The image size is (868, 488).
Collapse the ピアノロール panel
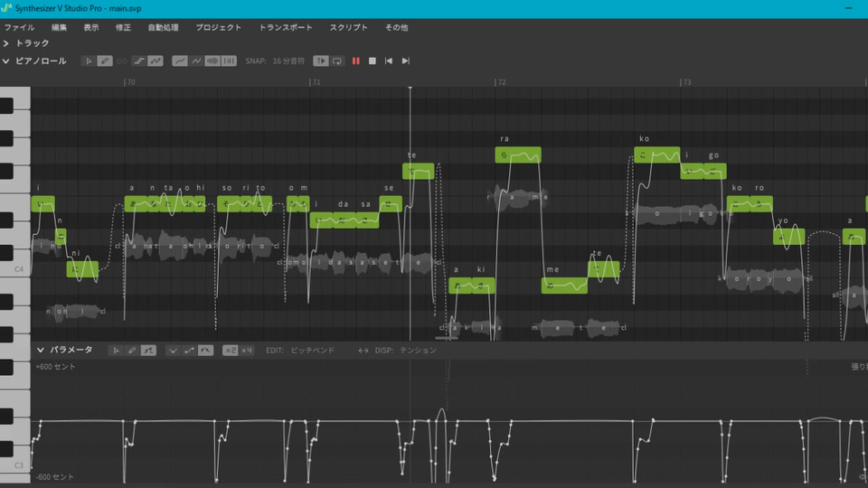coord(6,61)
